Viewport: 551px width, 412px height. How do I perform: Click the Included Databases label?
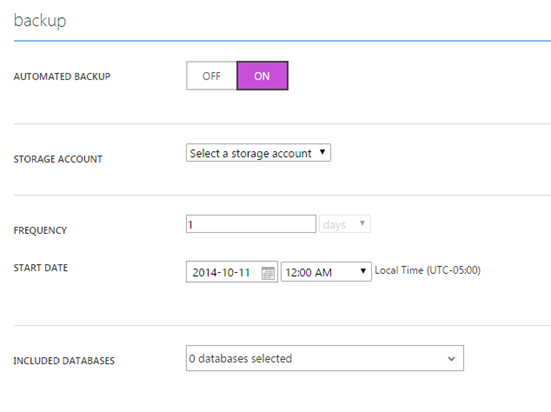pyautogui.click(x=64, y=361)
